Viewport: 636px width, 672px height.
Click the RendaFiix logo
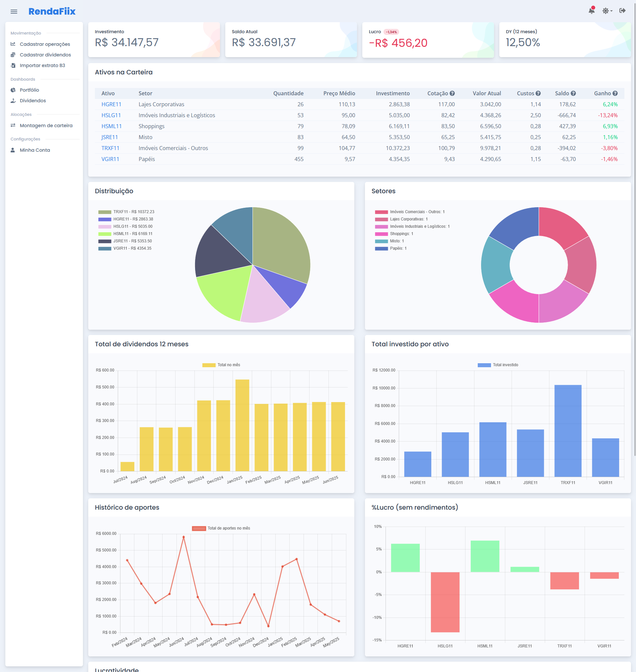52,12
